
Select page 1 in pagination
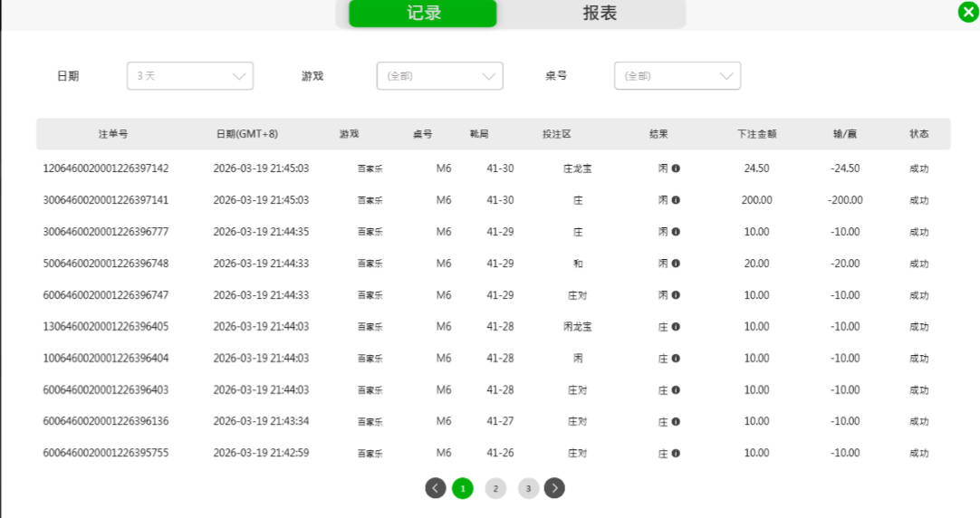tap(463, 488)
